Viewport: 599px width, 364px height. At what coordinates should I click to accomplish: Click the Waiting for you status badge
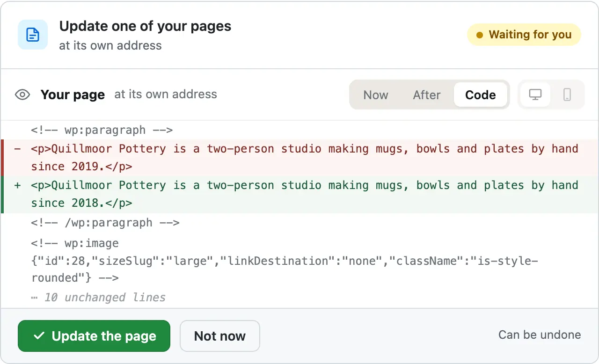point(524,35)
